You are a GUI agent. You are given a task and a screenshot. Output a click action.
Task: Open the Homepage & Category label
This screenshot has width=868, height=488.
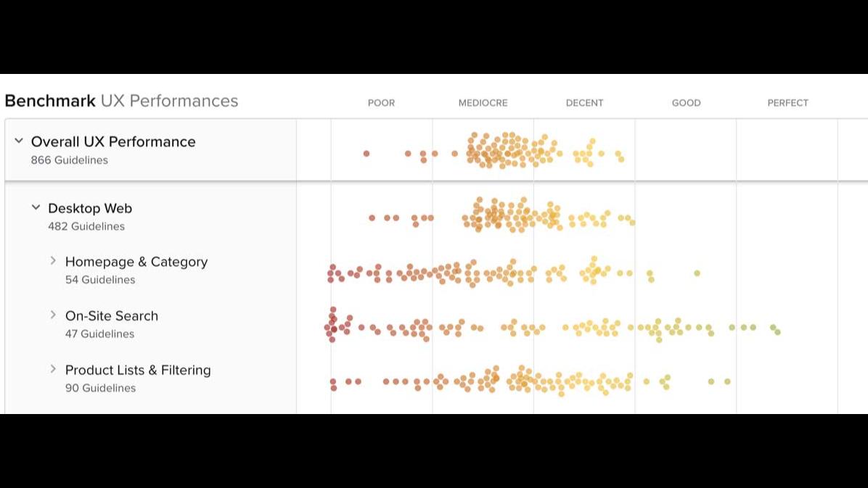[x=136, y=262]
